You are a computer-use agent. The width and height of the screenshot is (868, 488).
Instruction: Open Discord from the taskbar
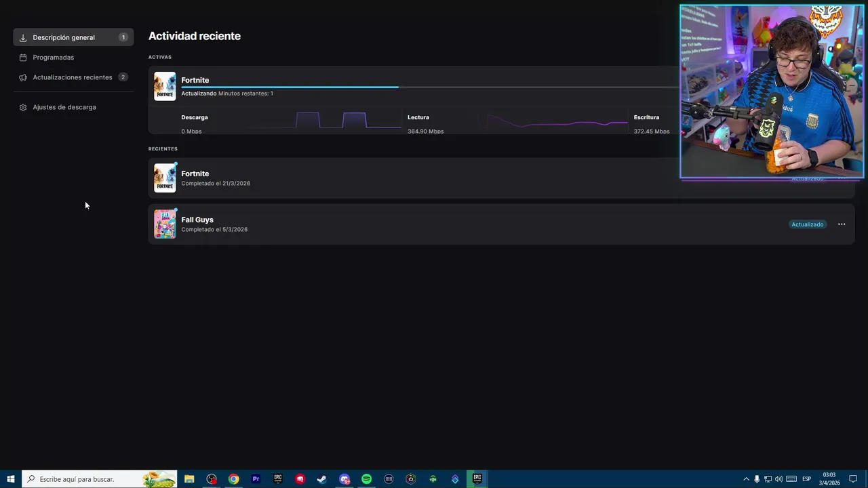(x=344, y=479)
